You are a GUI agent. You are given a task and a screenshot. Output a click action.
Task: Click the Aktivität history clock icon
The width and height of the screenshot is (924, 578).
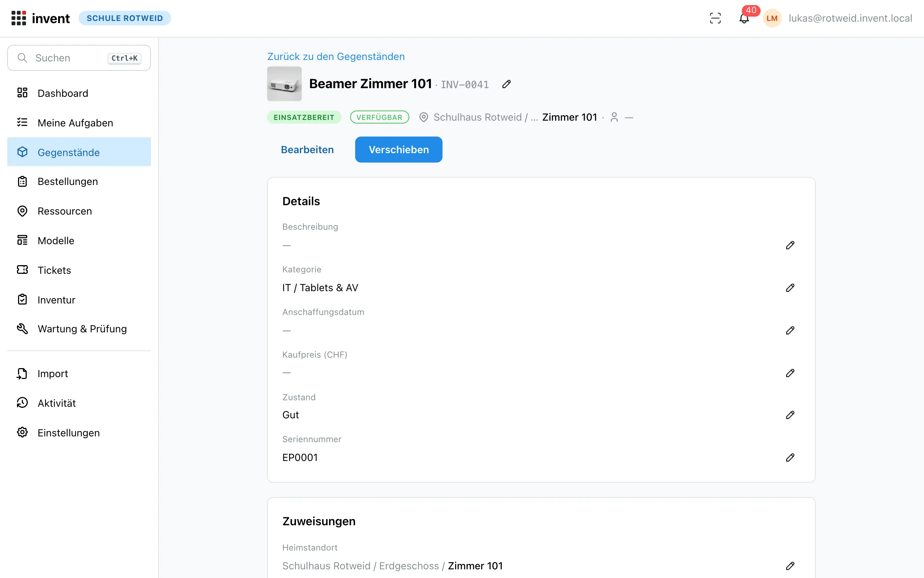pyautogui.click(x=22, y=403)
